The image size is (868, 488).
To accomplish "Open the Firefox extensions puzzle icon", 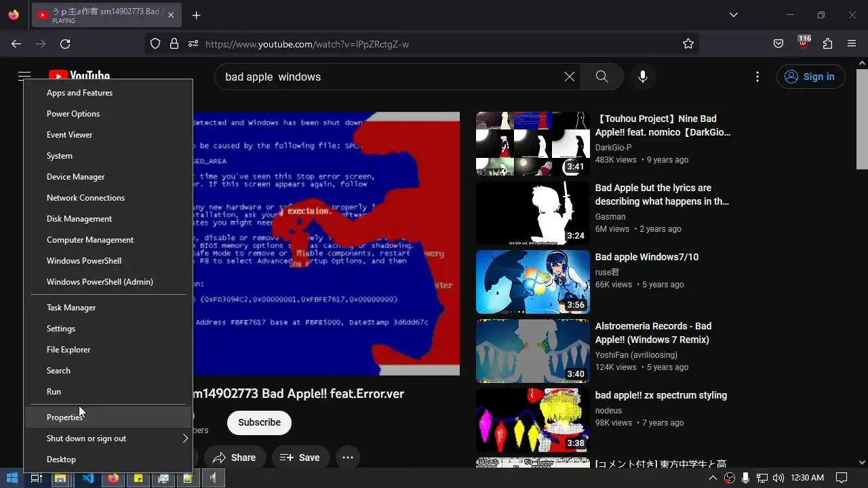I will point(827,44).
